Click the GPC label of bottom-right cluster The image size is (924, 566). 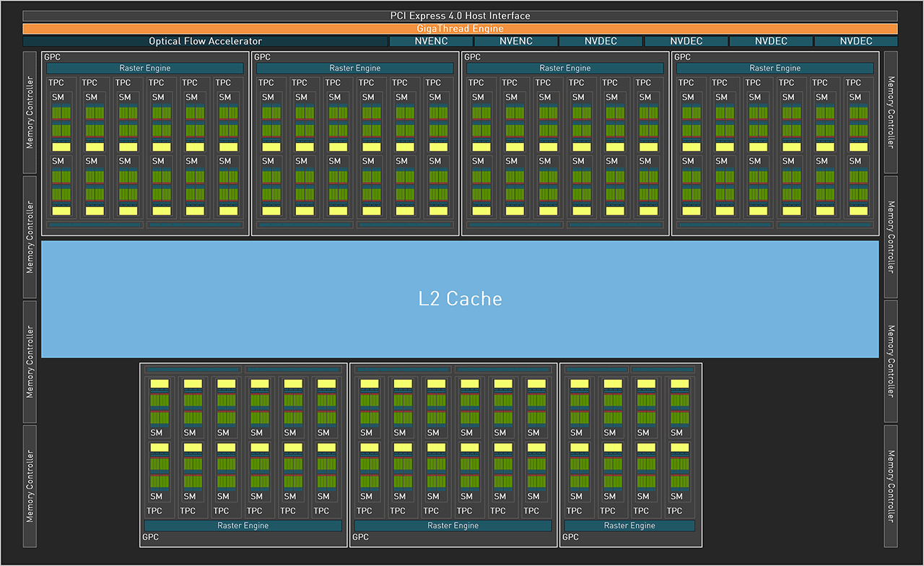[x=570, y=537]
